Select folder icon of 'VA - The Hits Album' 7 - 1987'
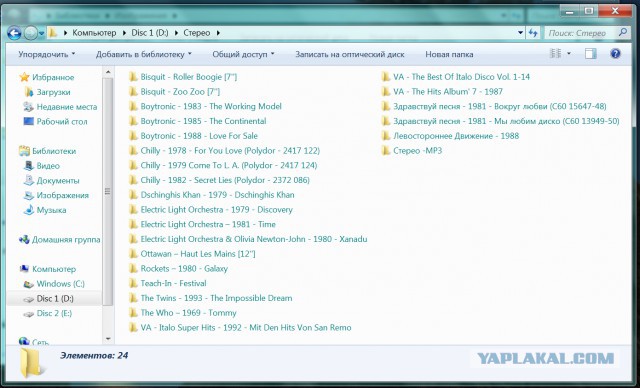The height and width of the screenshot is (388, 640). tap(386, 91)
